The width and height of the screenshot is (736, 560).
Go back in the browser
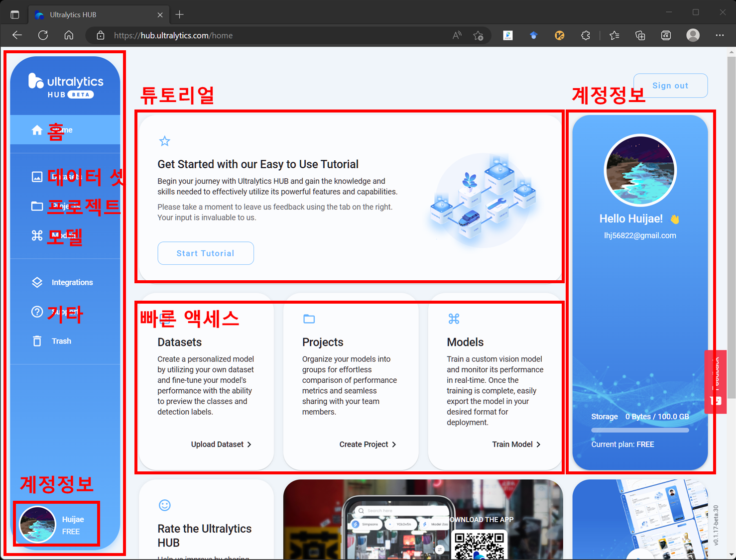(x=17, y=35)
